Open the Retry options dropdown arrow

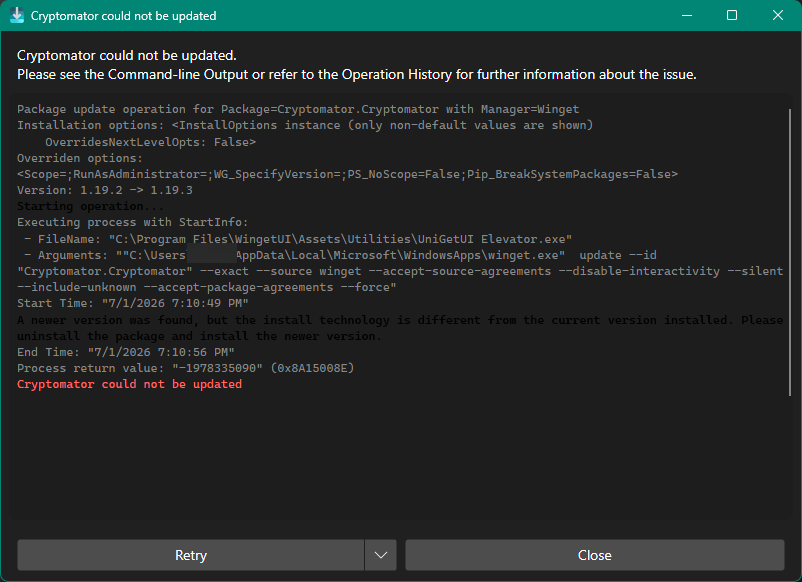381,555
